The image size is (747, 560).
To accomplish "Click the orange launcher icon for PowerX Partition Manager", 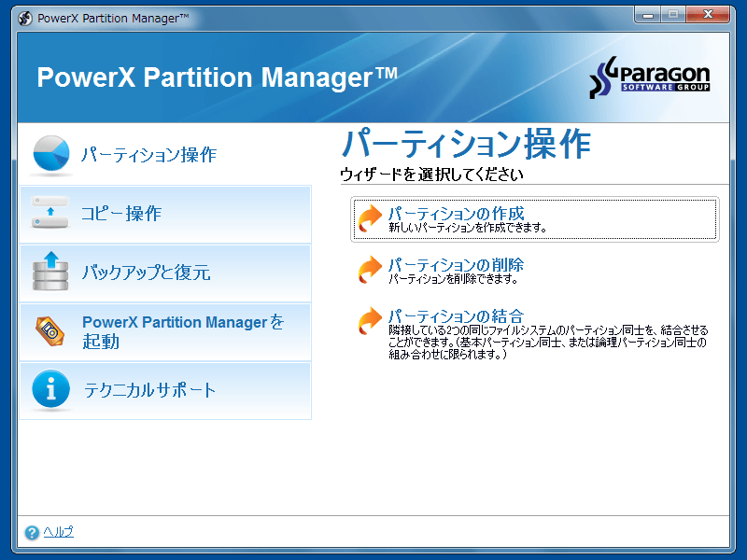I will click(x=50, y=331).
